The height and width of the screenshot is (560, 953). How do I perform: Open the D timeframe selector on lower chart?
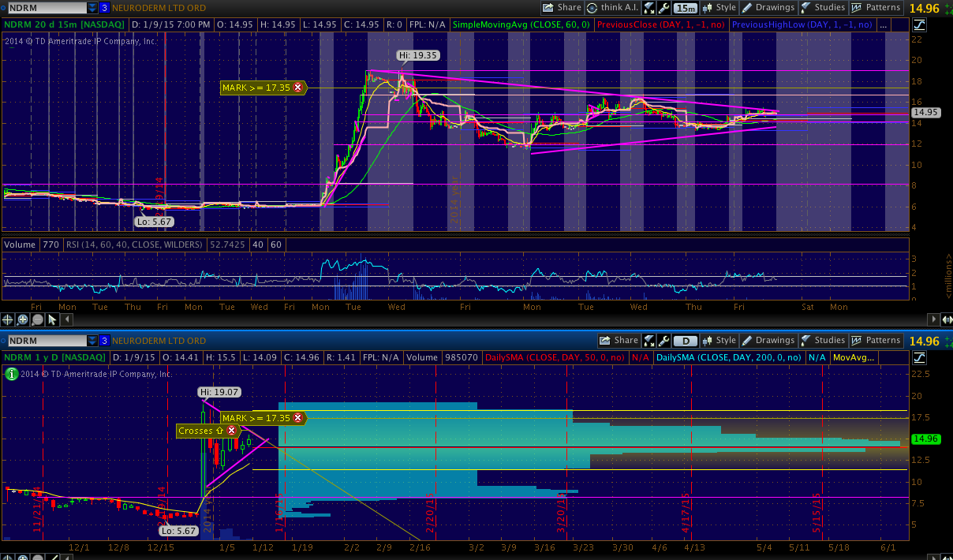point(686,341)
